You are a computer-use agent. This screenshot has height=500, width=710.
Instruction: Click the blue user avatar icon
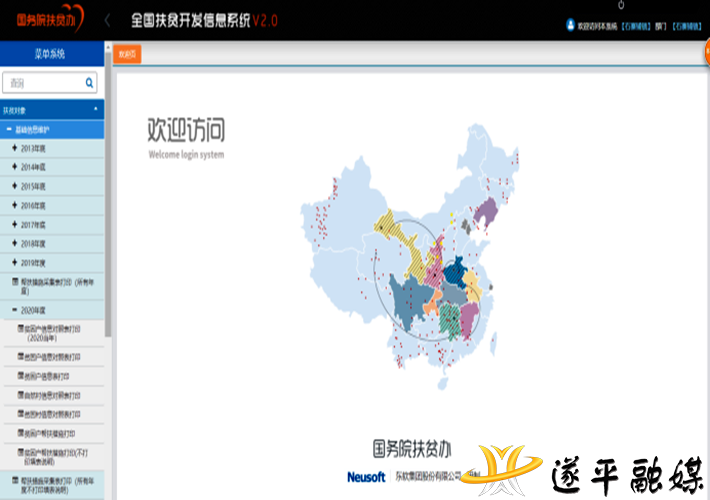coord(571,24)
